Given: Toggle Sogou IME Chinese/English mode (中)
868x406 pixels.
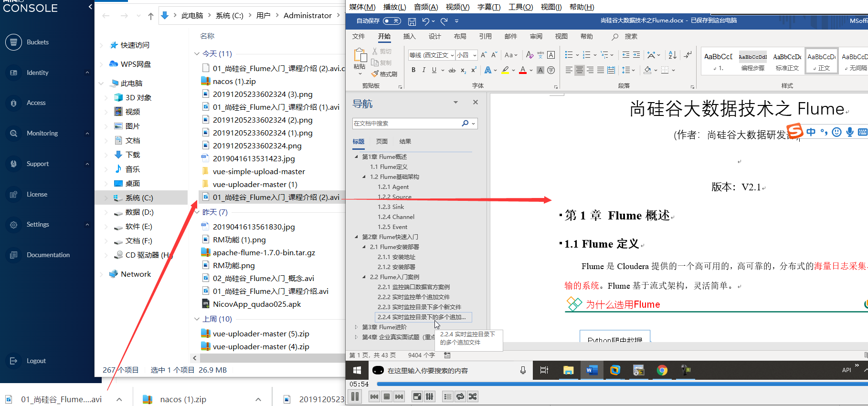Looking at the screenshot, I should (811, 132).
